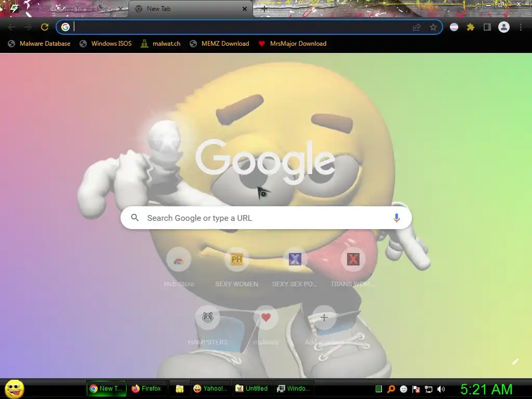The height and width of the screenshot is (399, 532).
Task: Click the orange magnifier tray icon
Action: pos(391,389)
